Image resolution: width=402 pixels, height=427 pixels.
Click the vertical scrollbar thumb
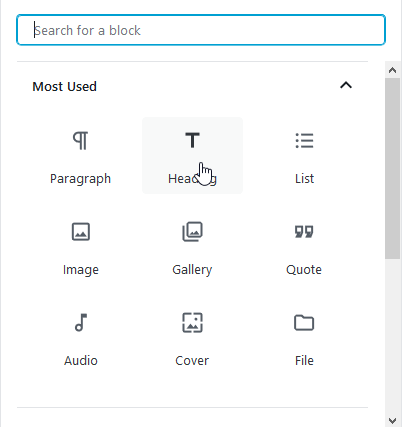click(x=393, y=168)
